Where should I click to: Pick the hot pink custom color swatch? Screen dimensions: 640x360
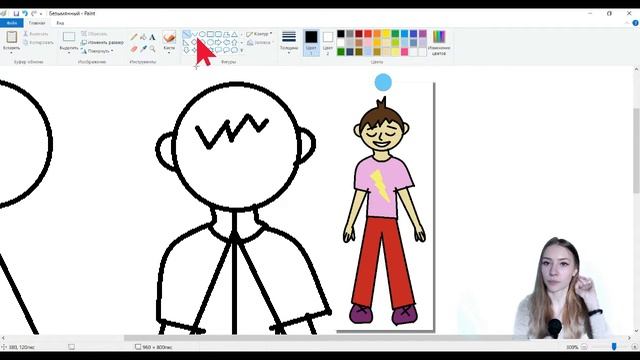coord(404,52)
